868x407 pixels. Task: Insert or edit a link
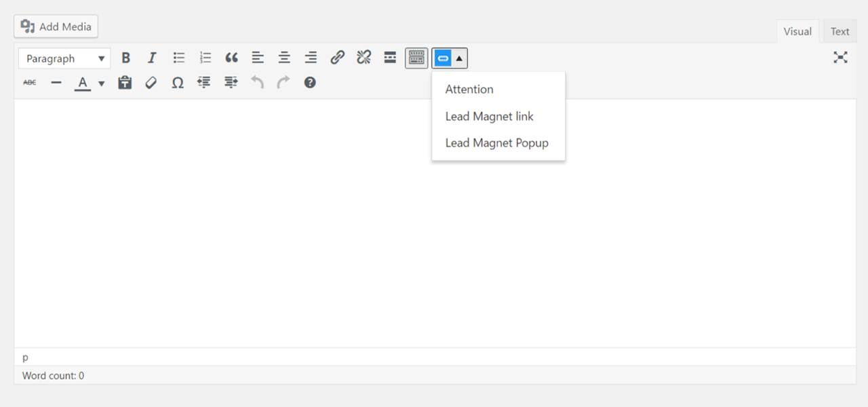point(337,58)
